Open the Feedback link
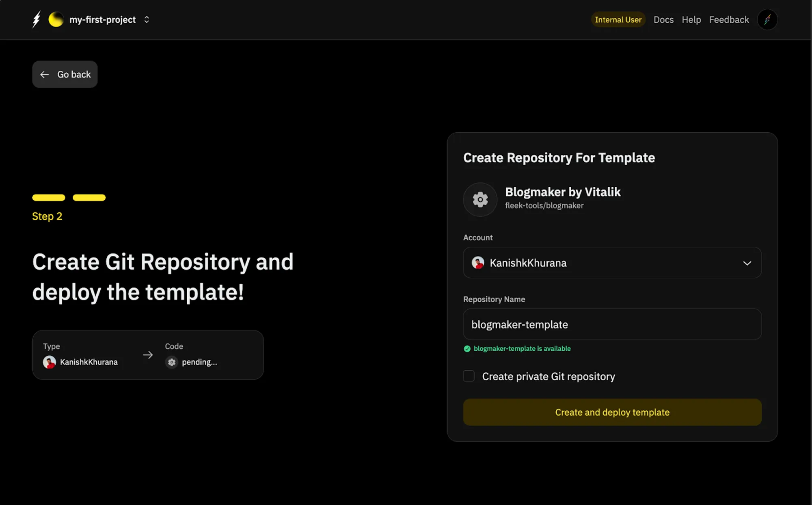The image size is (812, 505). [729, 19]
